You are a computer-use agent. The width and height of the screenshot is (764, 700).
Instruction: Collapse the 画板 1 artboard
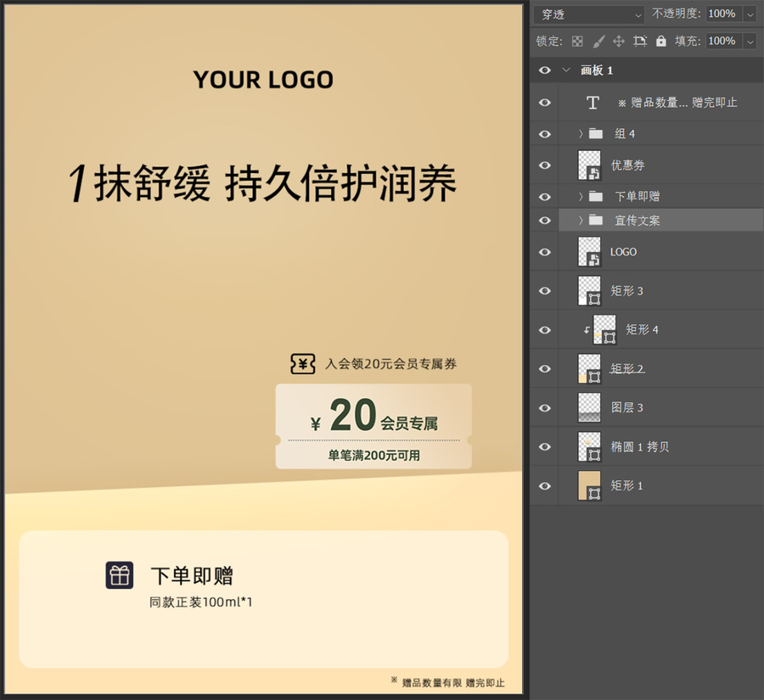pos(566,70)
